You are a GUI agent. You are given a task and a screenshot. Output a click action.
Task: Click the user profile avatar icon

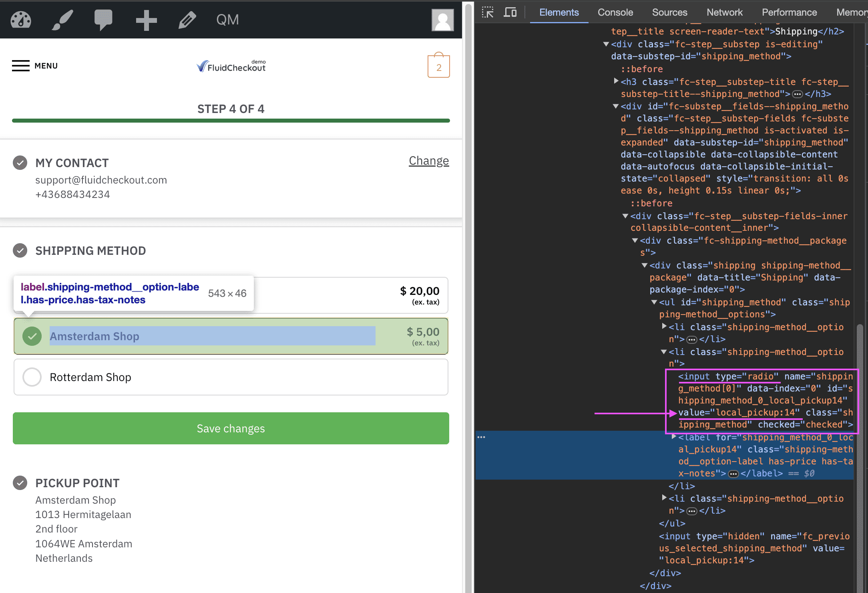pyautogui.click(x=442, y=20)
